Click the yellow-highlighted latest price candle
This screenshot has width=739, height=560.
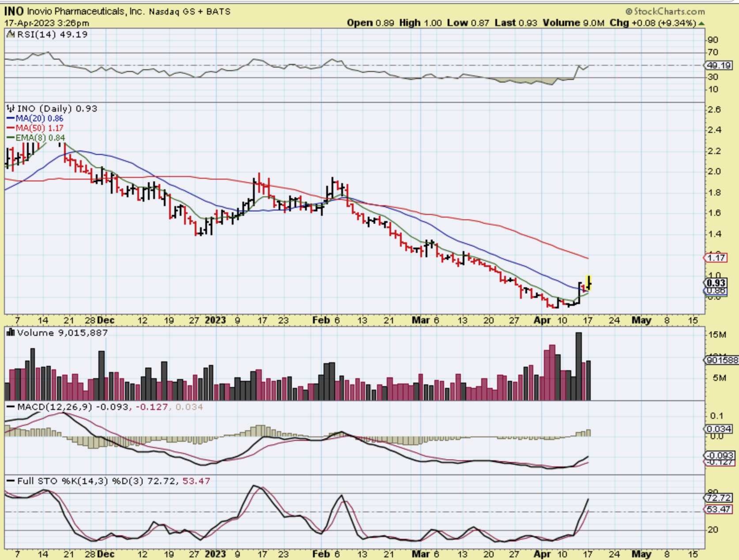click(x=589, y=282)
